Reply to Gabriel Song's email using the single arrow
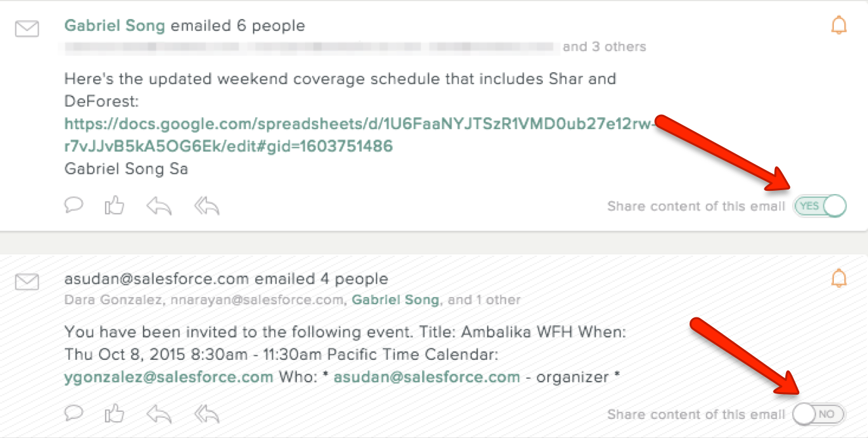The width and height of the screenshot is (868, 438). (x=159, y=207)
